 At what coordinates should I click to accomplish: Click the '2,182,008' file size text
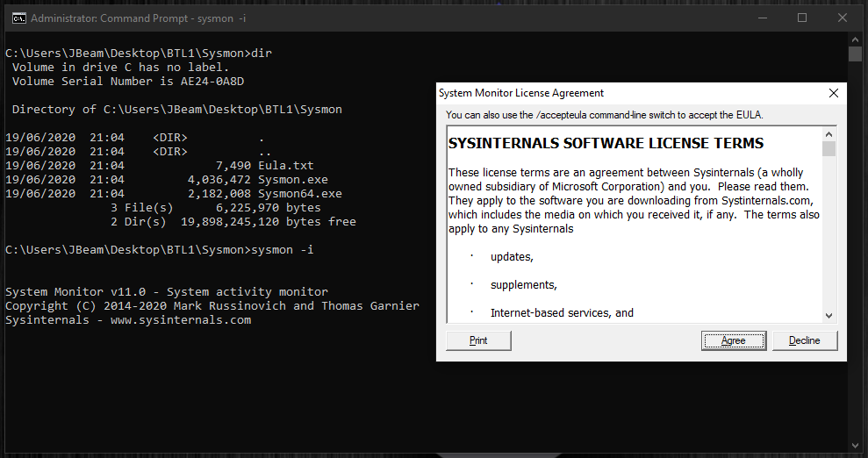(219, 194)
